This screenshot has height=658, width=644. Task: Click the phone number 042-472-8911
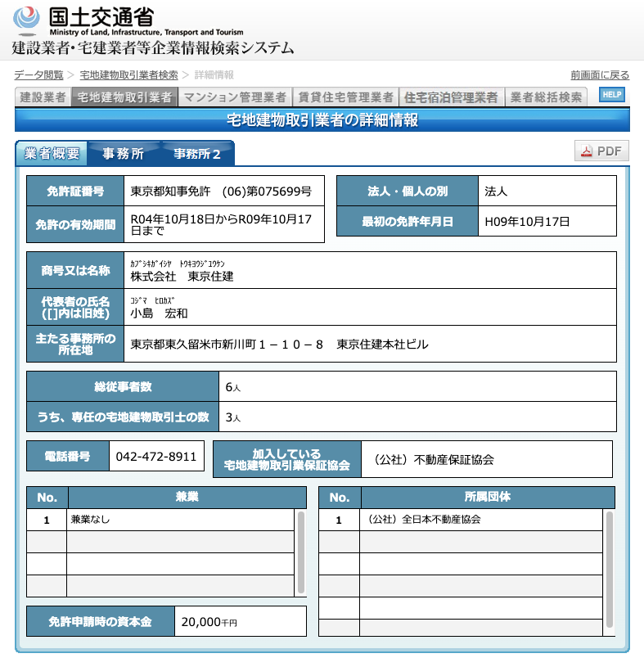coord(156,457)
